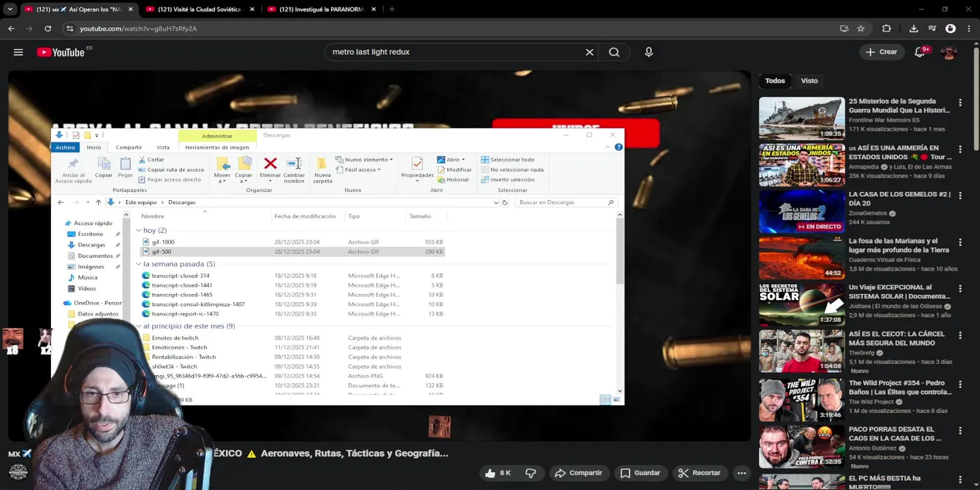The width and height of the screenshot is (980, 490).
Task: Open Documentos in the navigation pane
Action: point(95,255)
